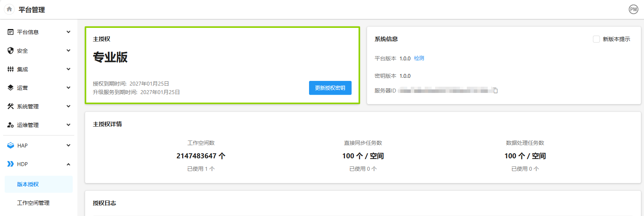Expand the HAP menu chevron
644x216 pixels.
coord(68,146)
